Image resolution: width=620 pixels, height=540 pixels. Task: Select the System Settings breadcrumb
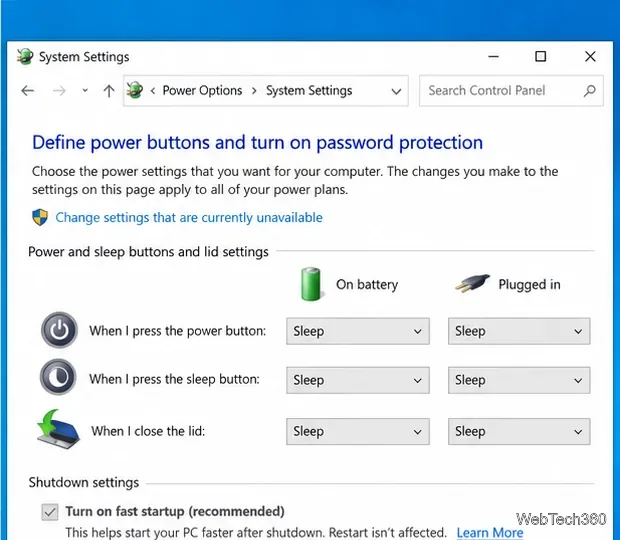(309, 91)
